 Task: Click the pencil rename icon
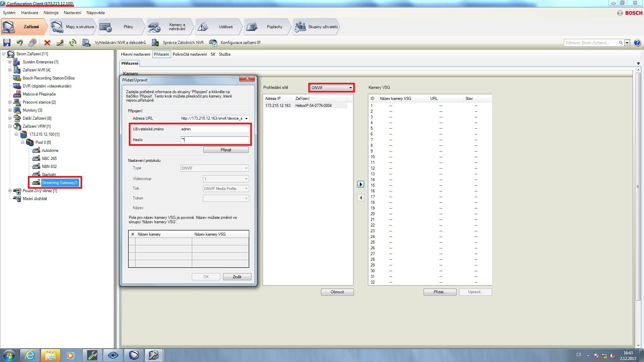pyautogui.click(x=60, y=43)
